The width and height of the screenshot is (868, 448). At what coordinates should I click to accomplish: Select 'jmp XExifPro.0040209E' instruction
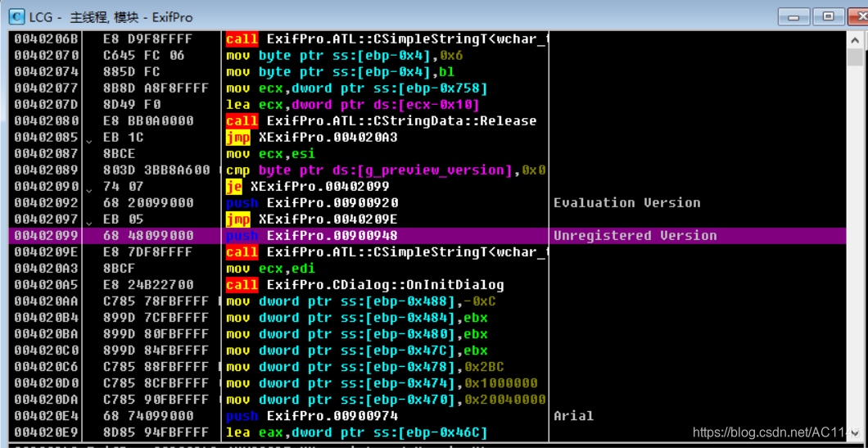click(x=312, y=219)
